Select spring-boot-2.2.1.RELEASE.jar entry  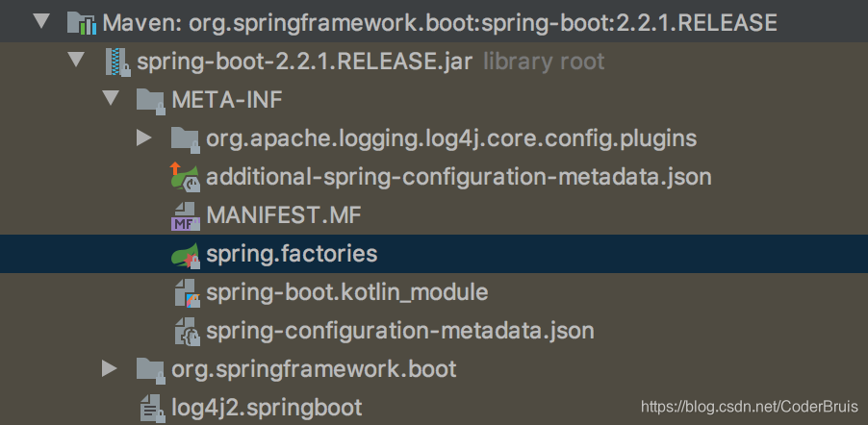(305, 62)
